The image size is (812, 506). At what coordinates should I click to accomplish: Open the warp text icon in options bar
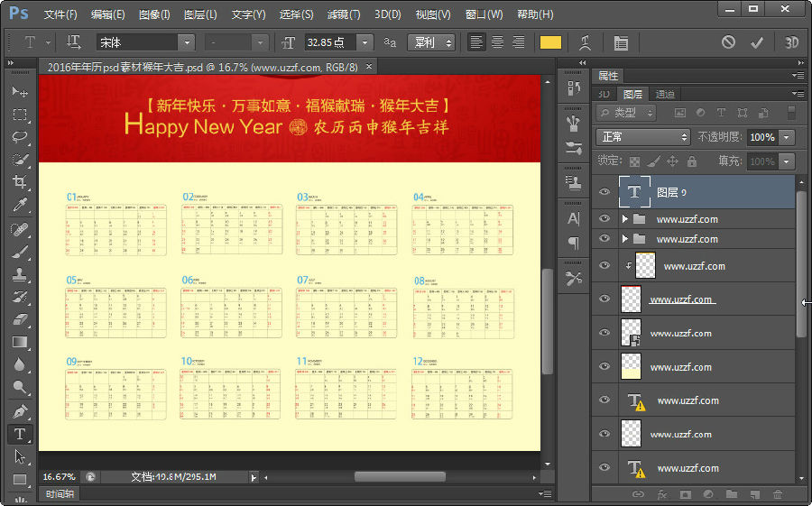tap(586, 42)
